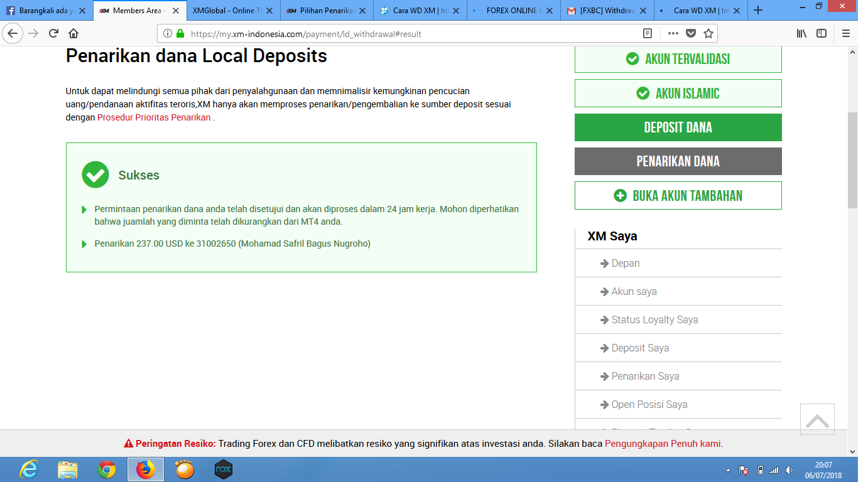Open page actions three-dot menu
This screenshot has width=868, height=482.
click(x=673, y=34)
